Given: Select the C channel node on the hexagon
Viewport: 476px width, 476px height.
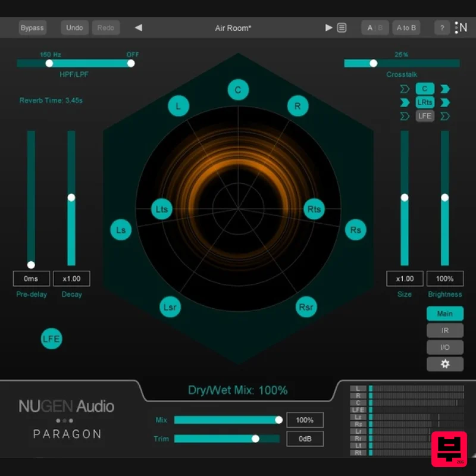Looking at the screenshot, I should pyautogui.click(x=238, y=90).
